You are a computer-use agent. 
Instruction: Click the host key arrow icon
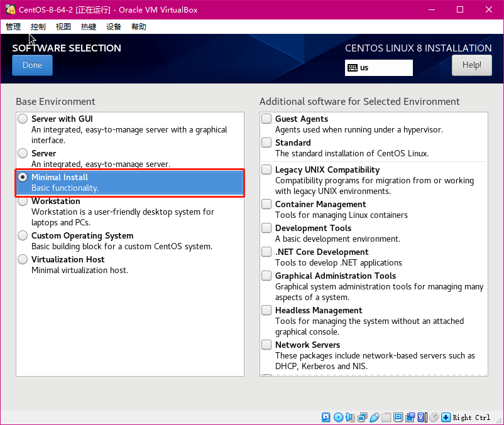(x=446, y=417)
